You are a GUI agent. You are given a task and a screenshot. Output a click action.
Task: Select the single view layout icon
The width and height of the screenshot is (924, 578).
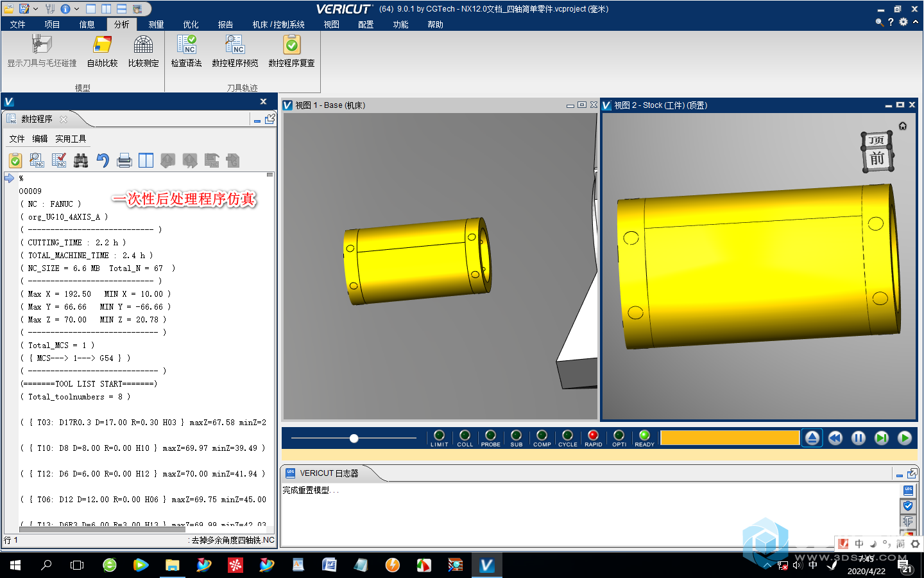(x=90, y=9)
